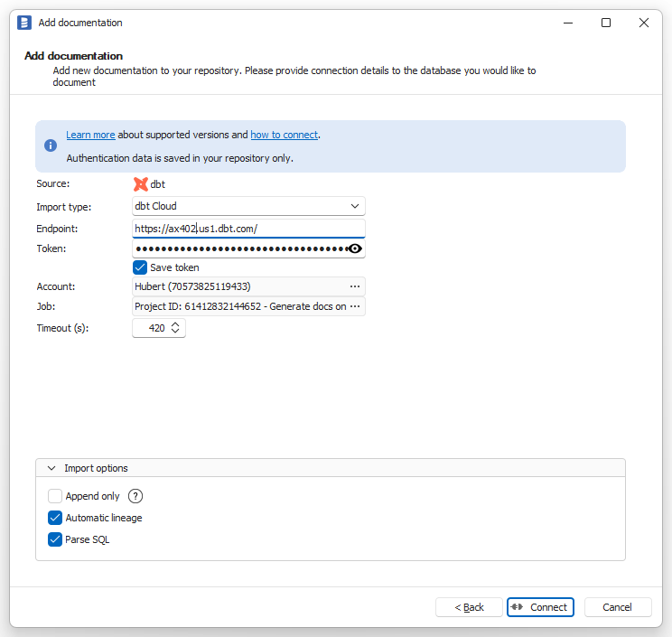The width and height of the screenshot is (672, 637).
Task: Click the Dataedo app icon in title bar
Action: pos(24,23)
